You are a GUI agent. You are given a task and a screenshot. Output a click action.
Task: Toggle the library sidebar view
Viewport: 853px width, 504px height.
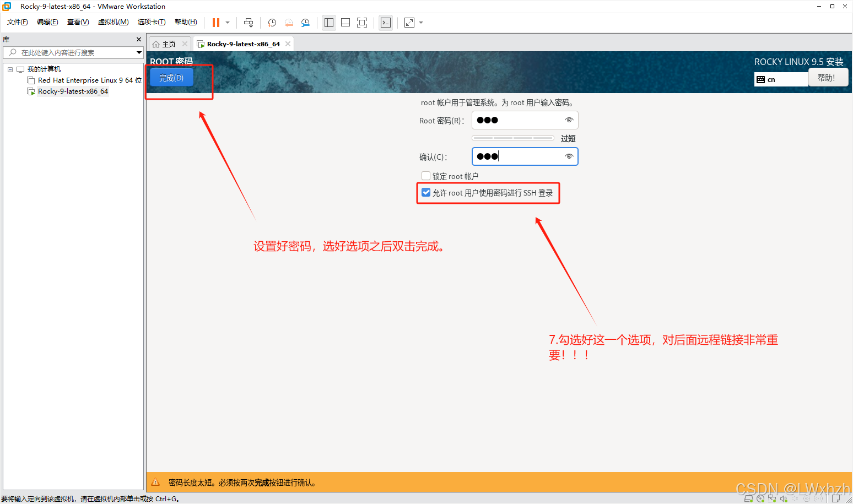pyautogui.click(x=329, y=23)
